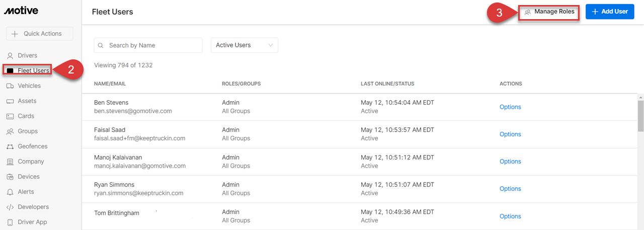644x230 pixels.
Task: Open the Active Users filter dropdown
Action: click(245, 45)
